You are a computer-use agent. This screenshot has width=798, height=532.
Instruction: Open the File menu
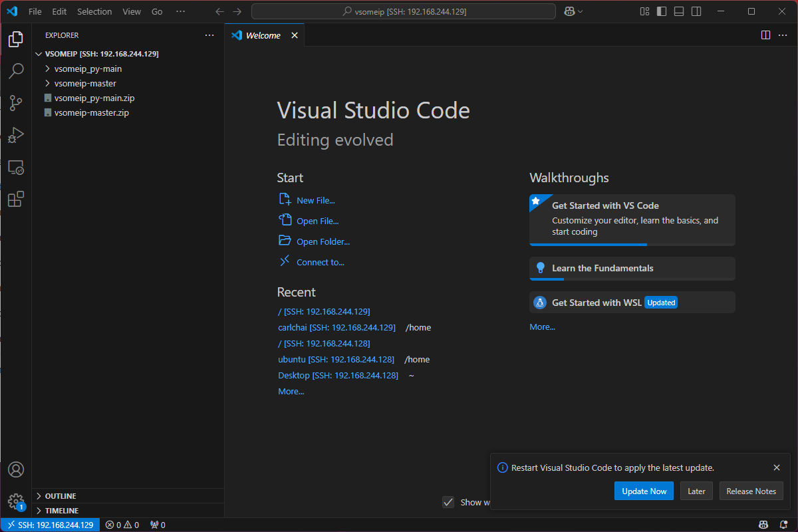(x=35, y=11)
